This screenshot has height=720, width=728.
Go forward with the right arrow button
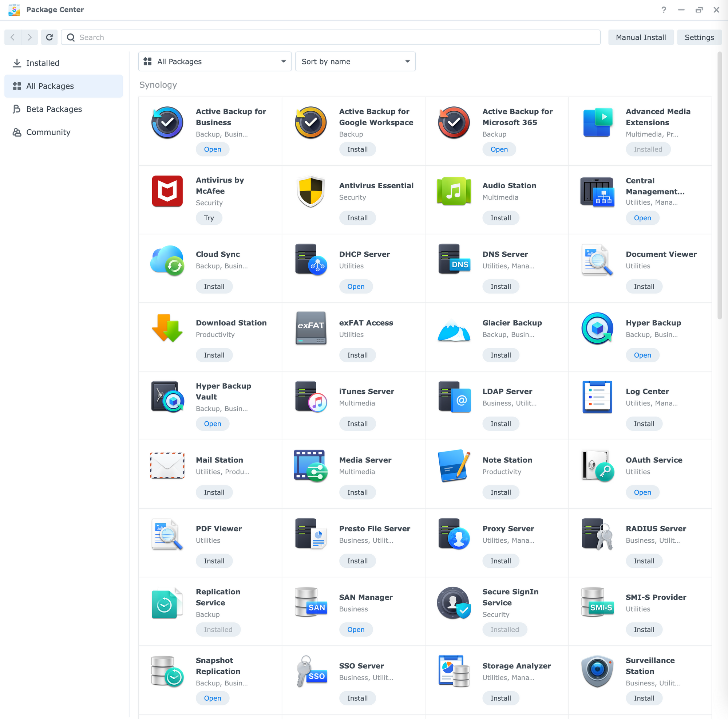[29, 37]
